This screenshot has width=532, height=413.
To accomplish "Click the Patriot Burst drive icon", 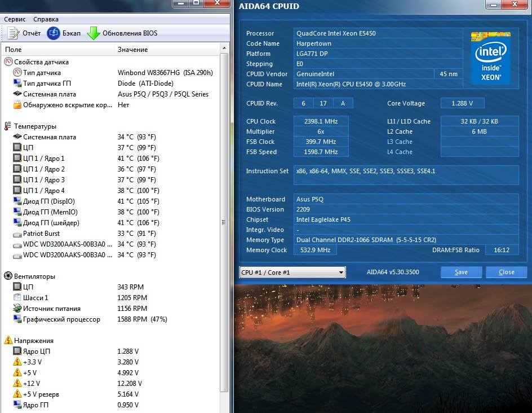I will pos(17,234).
